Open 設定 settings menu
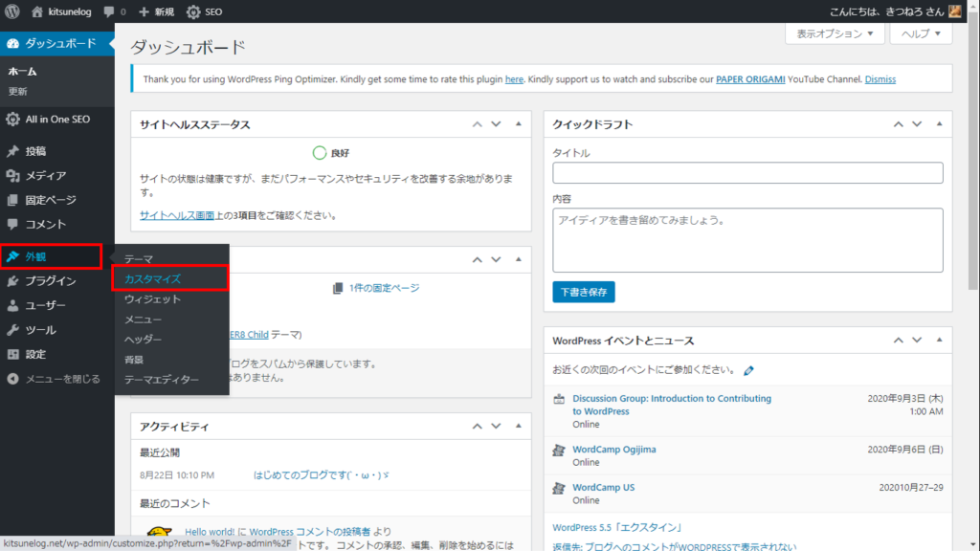The height and width of the screenshot is (551, 980). tap(56, 354)
